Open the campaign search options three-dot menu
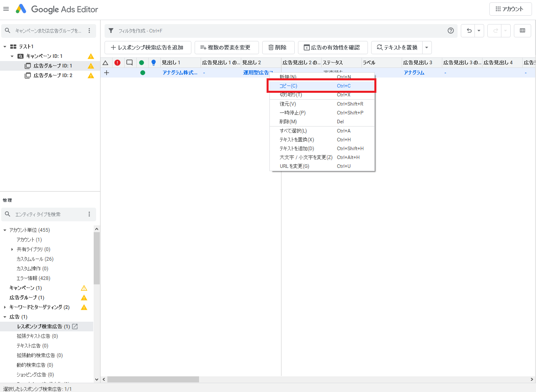This screenshot has height=392, width=536. [x=89, y=31]
